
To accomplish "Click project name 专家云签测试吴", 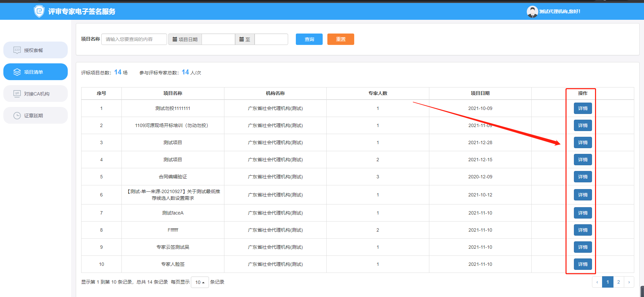I will point(173,247).
